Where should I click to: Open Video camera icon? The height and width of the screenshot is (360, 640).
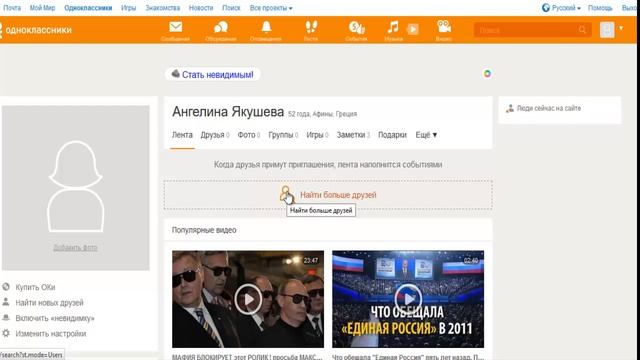pyautogui.click(x=444, y=27)
